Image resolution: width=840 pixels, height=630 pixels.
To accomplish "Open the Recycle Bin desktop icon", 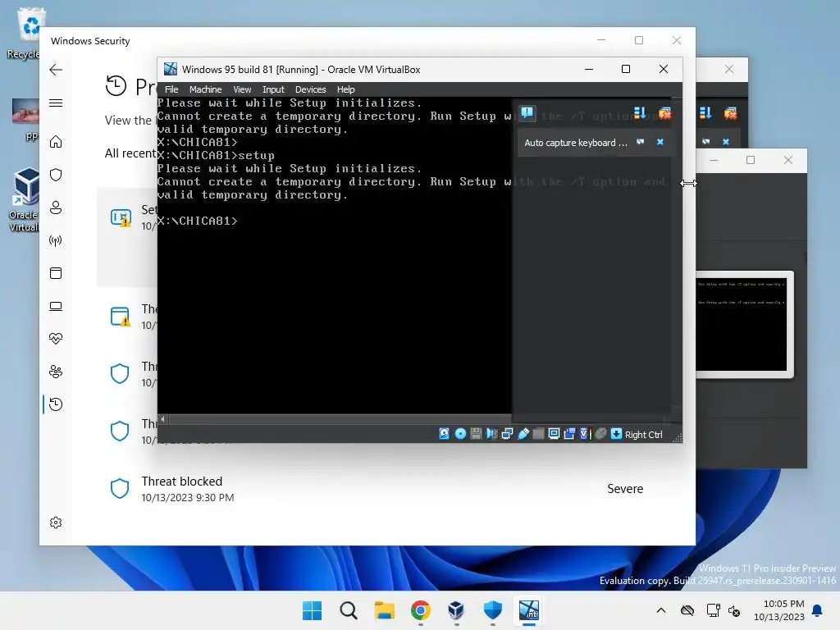I will pyautogui.click(x=24, y=33).
